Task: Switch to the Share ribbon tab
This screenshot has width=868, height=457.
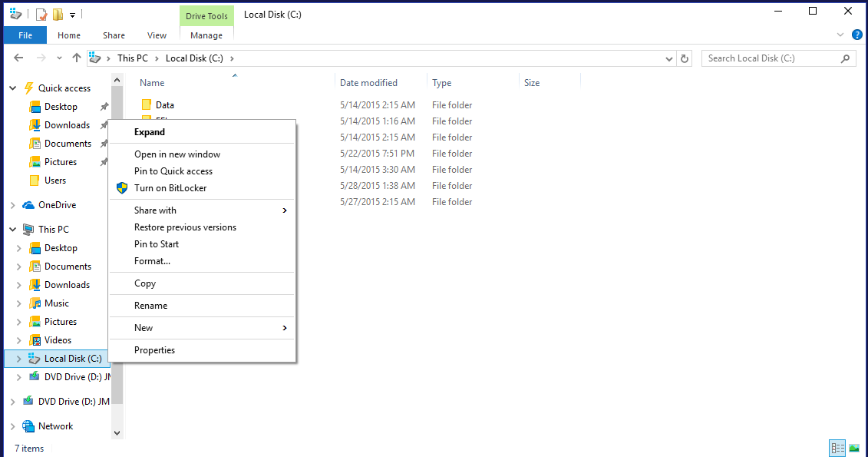Action: point(114,35)
